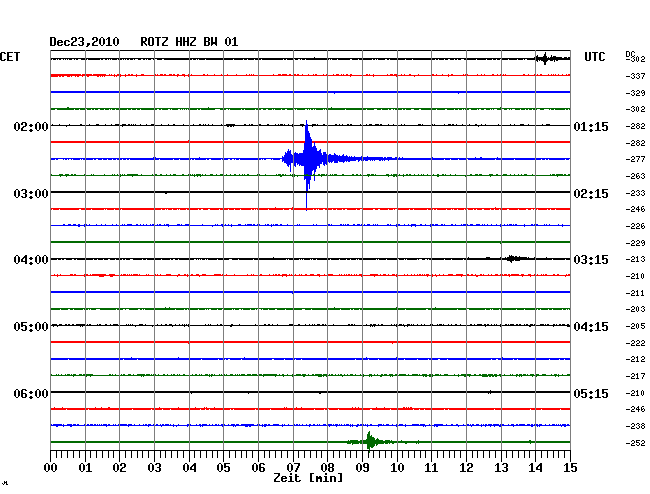Click the green seismic event on bottom trace

coord(370,441)
